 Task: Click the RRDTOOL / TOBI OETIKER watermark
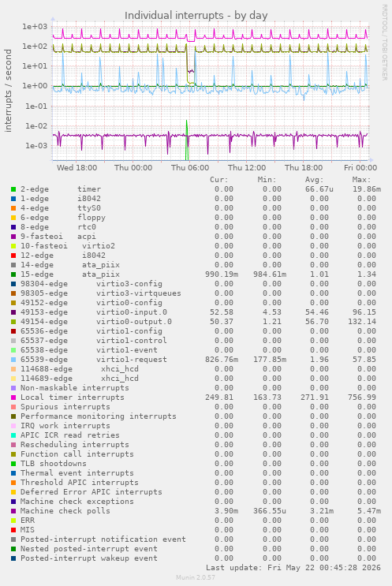pyautogui.click(x=384, y=43)
